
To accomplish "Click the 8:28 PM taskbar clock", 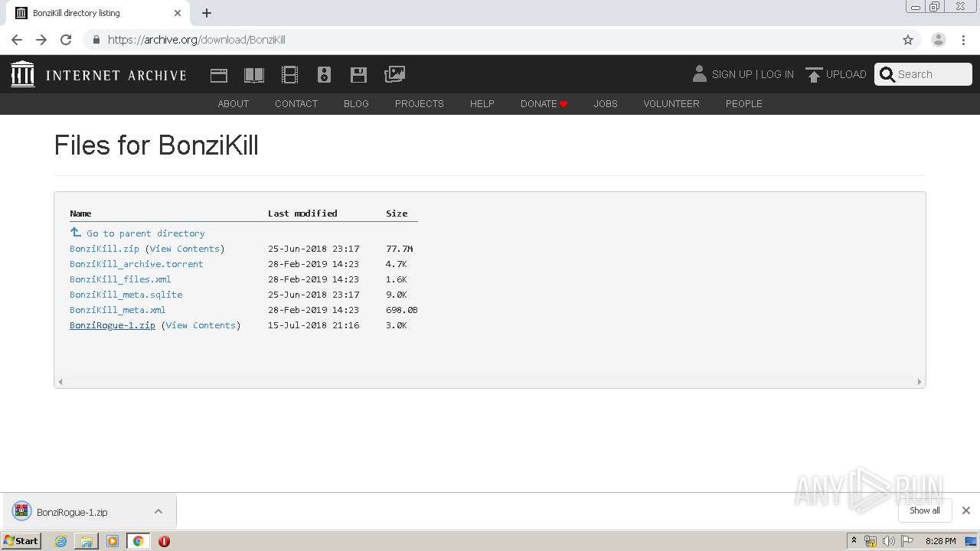I will [x=940, y=541].
